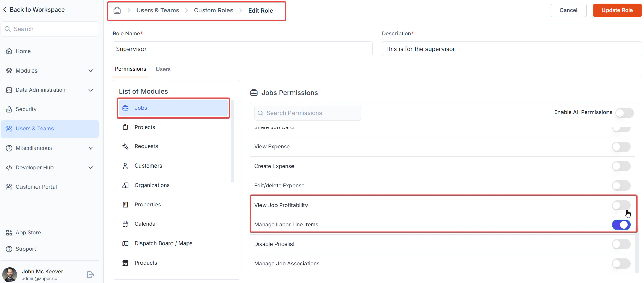Screen dimensions: 644x283
Task: Click the Jobs Permissions heading icon
Action: pyautogui.click(x=254, y=93)
